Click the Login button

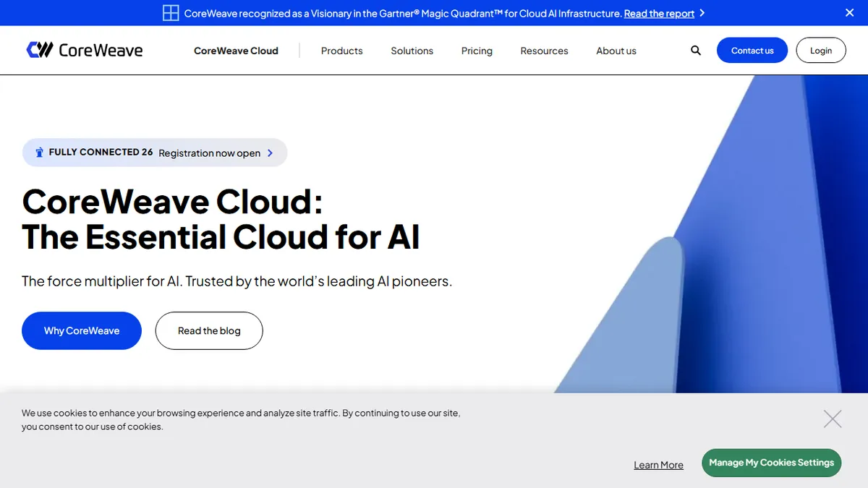coord(821,51)
